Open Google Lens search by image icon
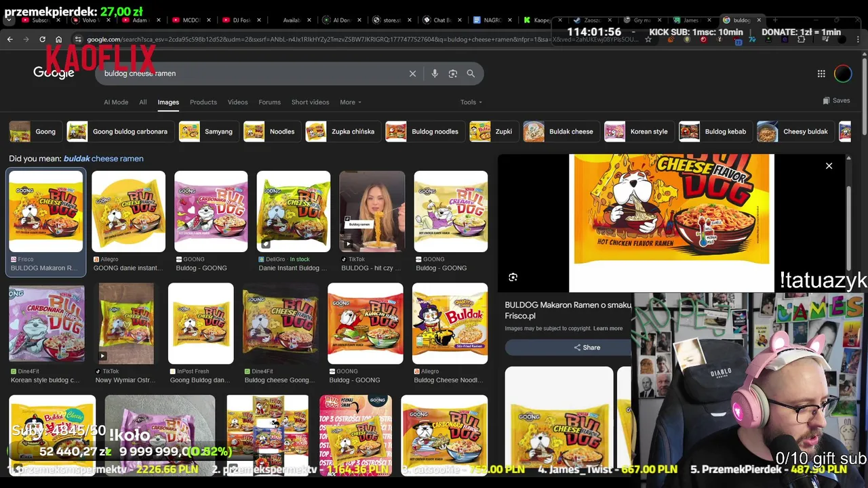Screen dimensions: 868x488 453,73
